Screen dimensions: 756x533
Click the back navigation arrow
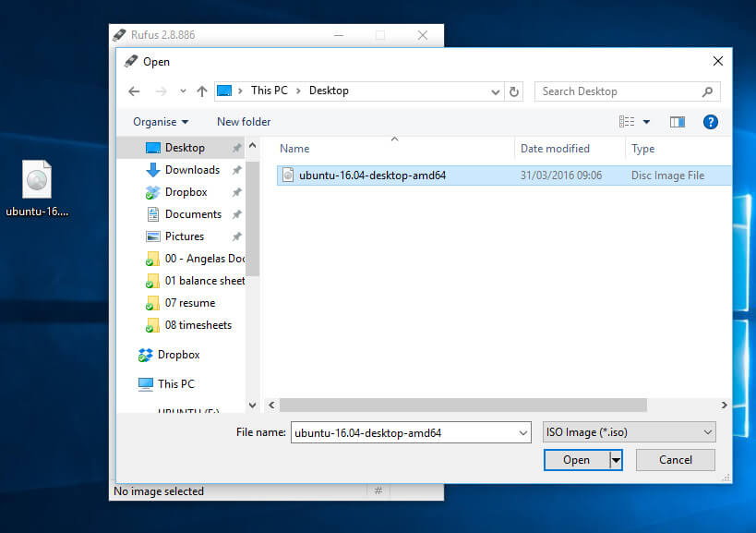(134, 91)
